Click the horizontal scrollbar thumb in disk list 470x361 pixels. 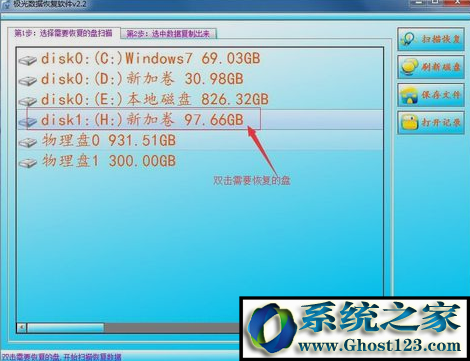66,327
